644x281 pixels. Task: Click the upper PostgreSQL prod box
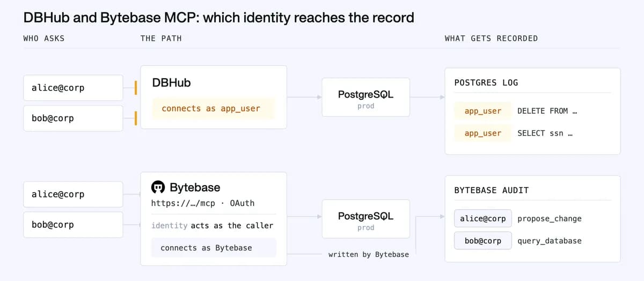pos(366,98)
